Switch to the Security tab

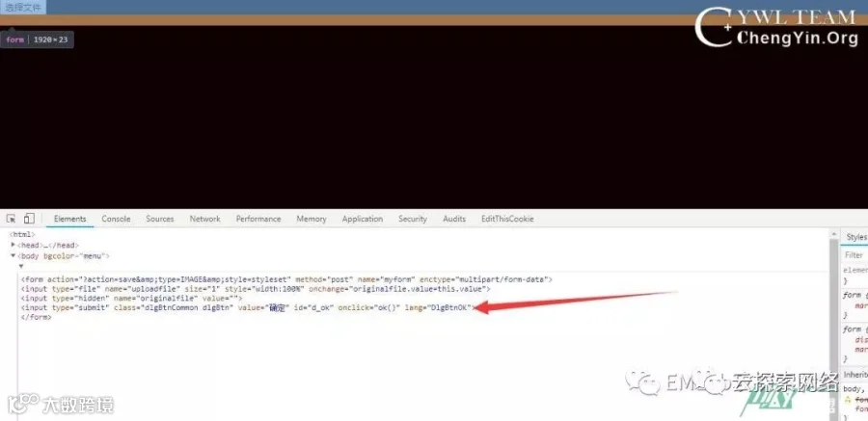413,219
